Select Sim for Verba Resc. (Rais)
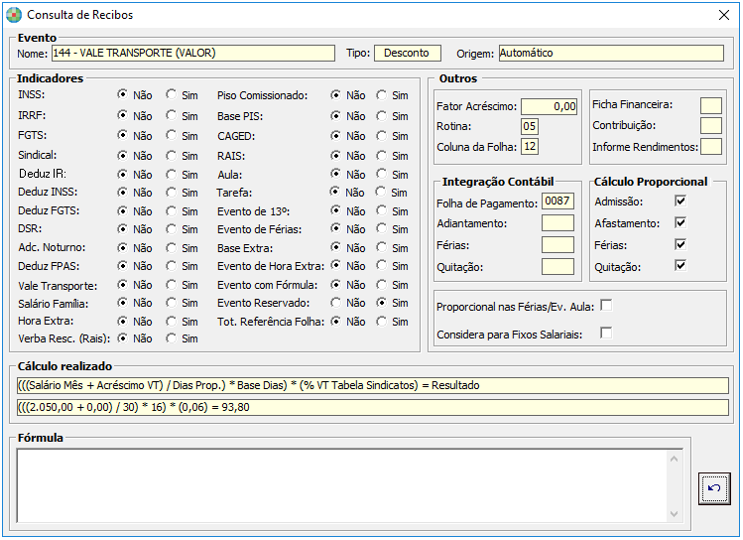This screenshot has width=743, height=540. 171,338
